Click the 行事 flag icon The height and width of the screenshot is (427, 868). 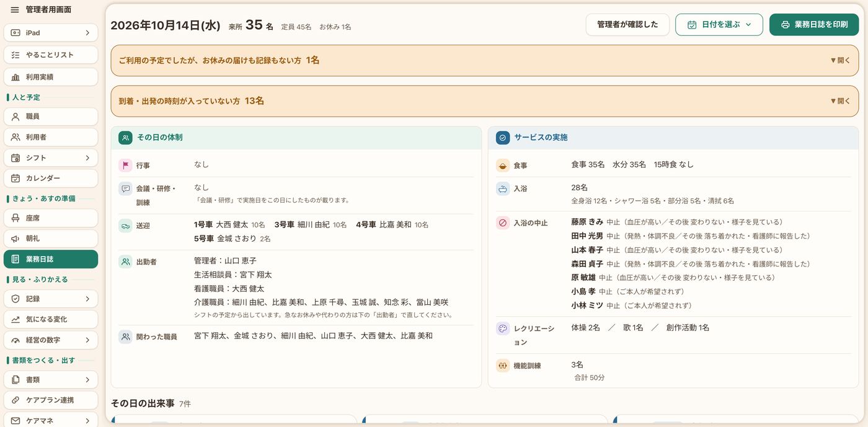[125, 165]
